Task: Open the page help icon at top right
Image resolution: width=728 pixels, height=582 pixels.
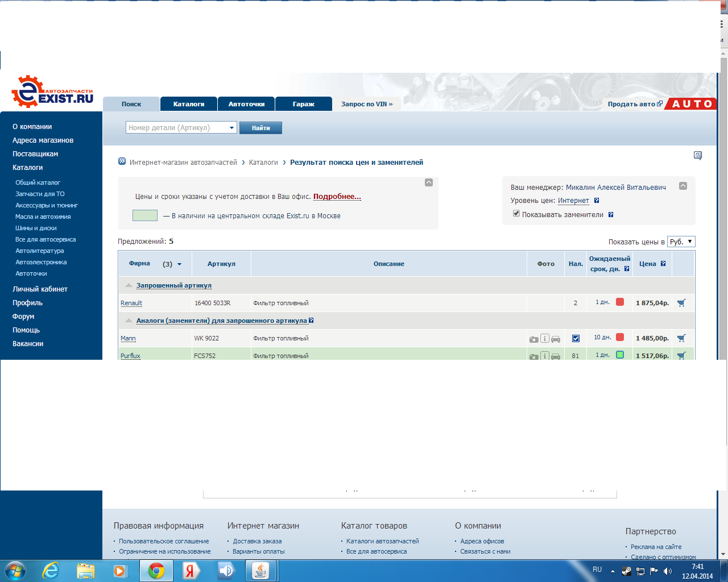Action: [x=698, y=156]
